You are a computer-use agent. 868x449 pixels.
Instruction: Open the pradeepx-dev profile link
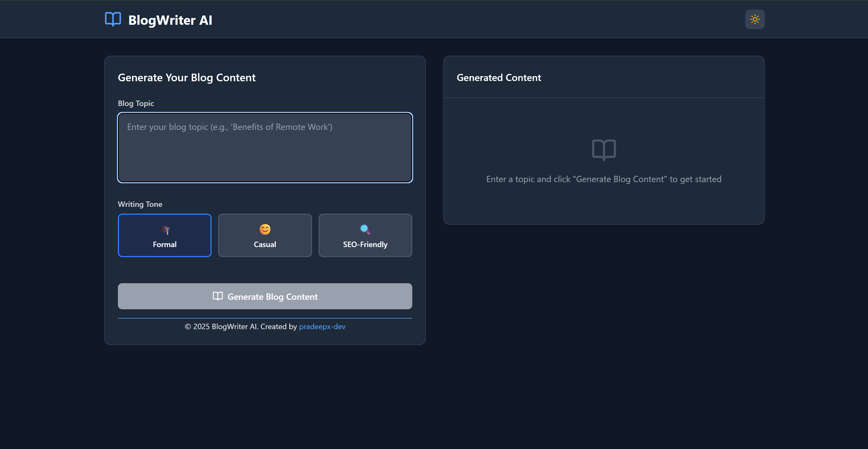(322, 326)
